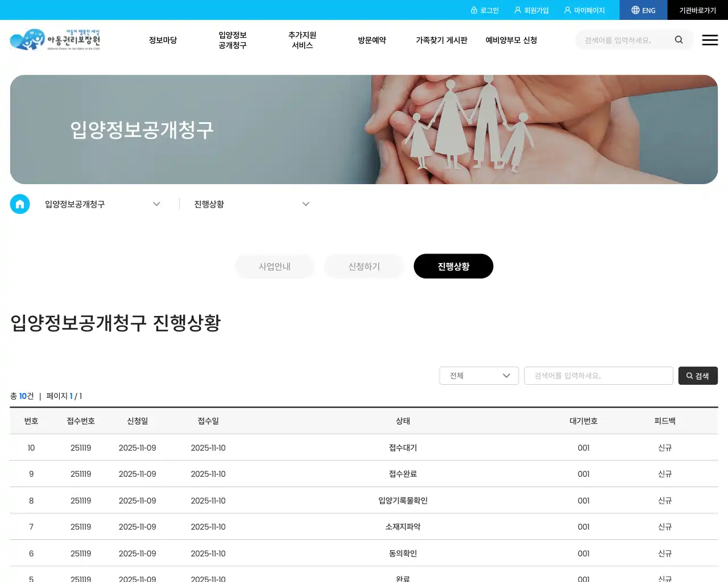
Task: Click the 기관바로가기 button
Action: pyautogui.click(x=698, y=10)
